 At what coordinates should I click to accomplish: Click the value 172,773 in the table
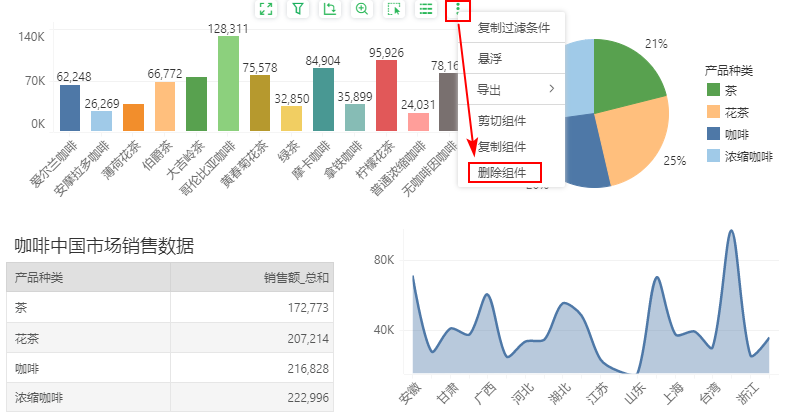point(308,308)
